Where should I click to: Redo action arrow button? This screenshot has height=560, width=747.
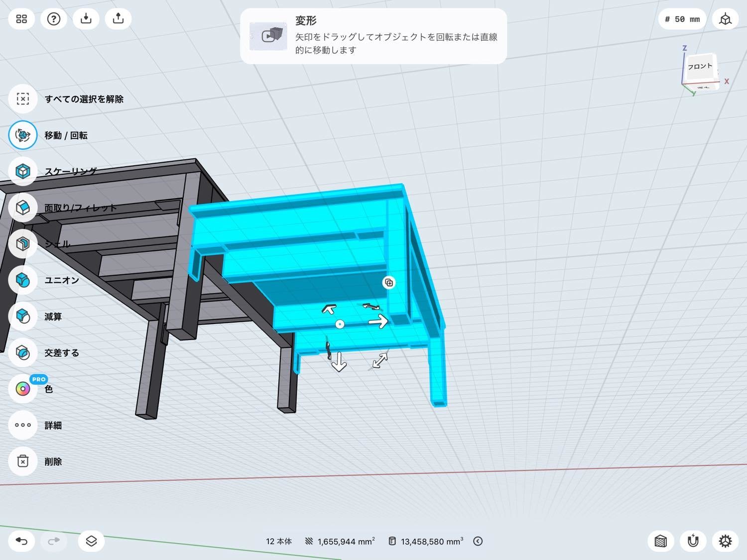tap(54, 541)
